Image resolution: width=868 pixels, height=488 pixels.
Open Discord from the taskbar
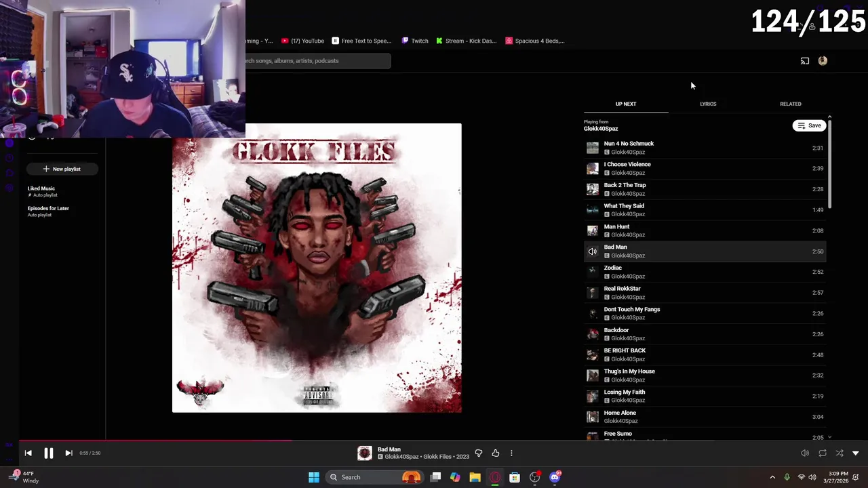pyautogui.click(x=555, y=477)
